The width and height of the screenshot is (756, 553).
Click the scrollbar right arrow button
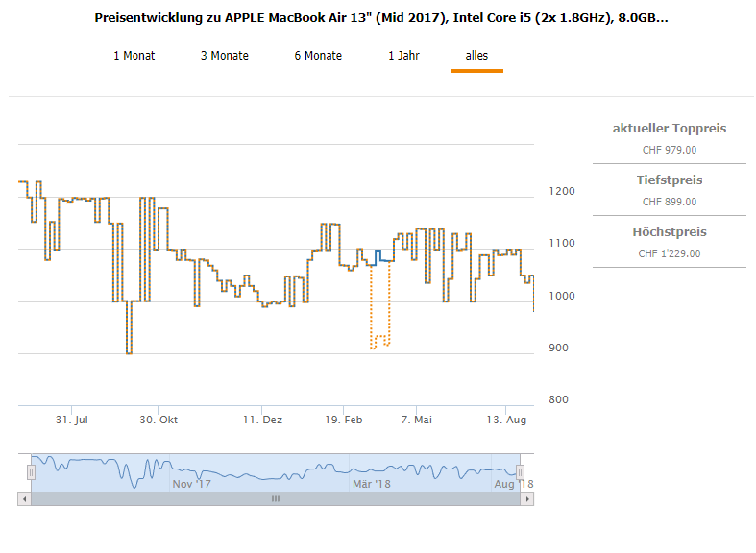coord(528,498)
